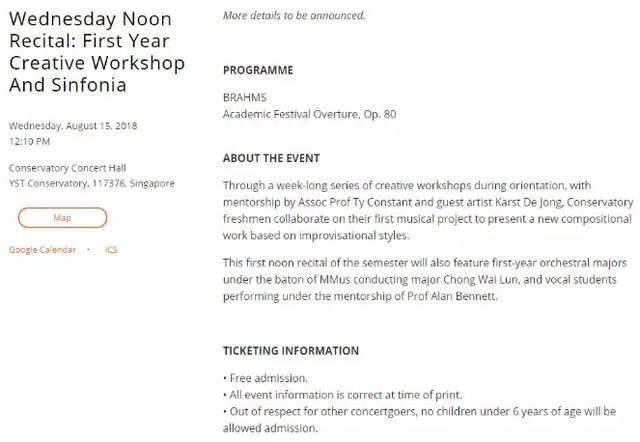
Task: Select Academic Festival Overture, Op. 80
Action: point(310,114)
